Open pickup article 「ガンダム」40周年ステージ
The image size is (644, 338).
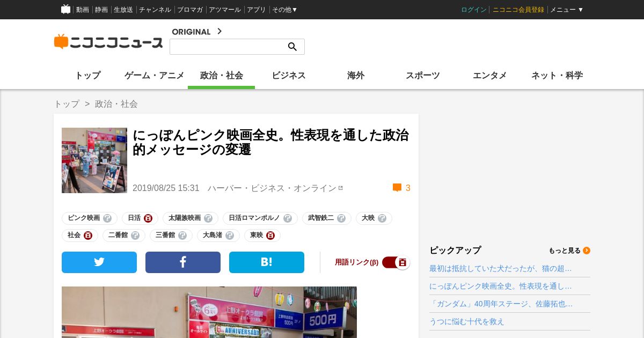[501, 304]
